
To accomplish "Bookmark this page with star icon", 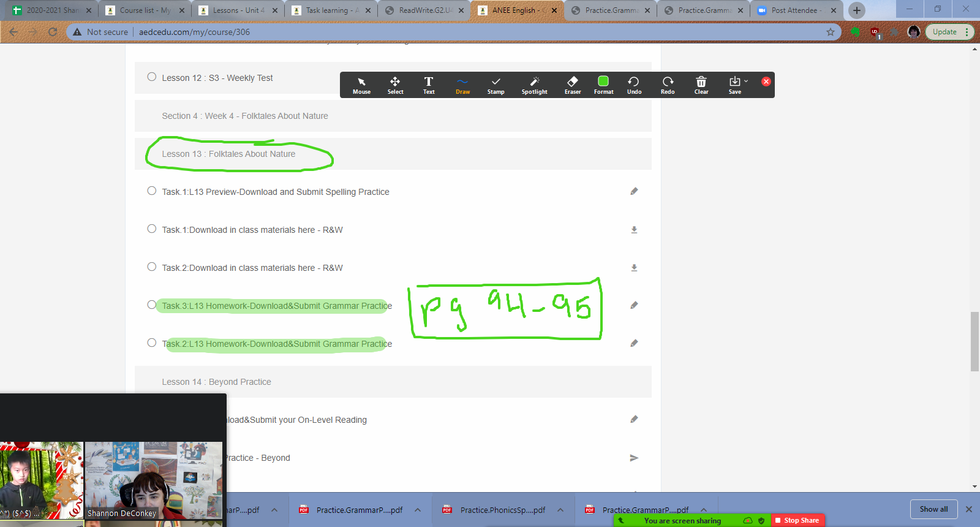I will pos(831,32).
